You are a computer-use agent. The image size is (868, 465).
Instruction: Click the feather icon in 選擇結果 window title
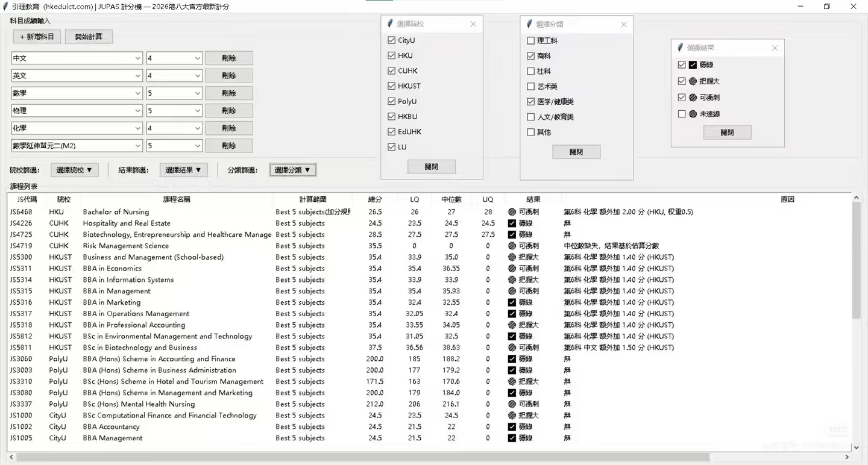point(681,48)
